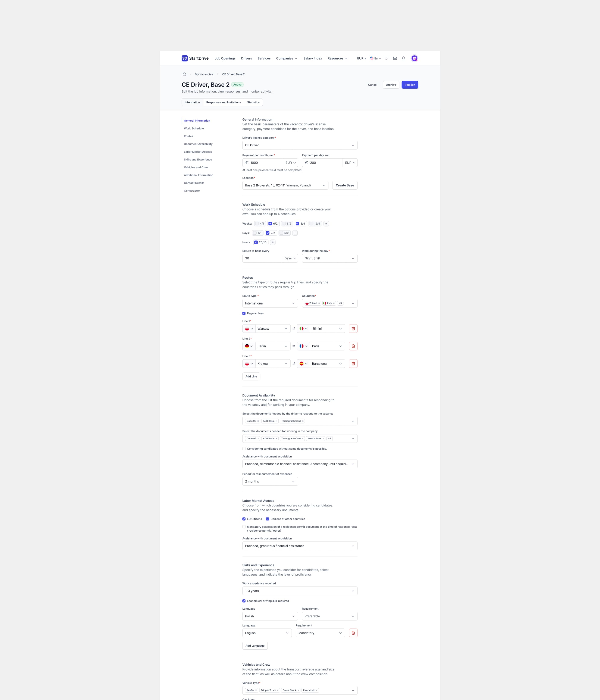Check the 4/1 weeks schedule

click(257, 224)
